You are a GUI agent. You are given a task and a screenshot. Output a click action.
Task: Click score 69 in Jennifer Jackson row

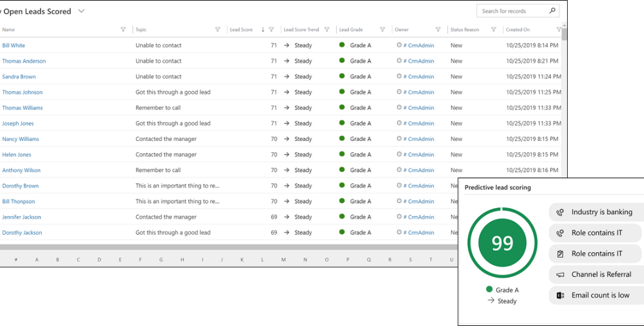pyautogui.click(x=274, y=217)
